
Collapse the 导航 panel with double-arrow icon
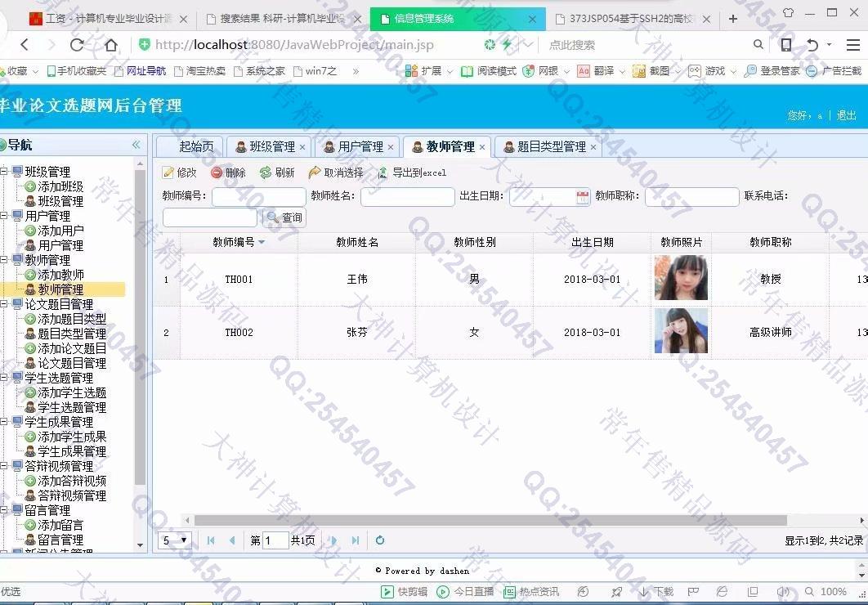pyautogui.click(x=136, y=145)
